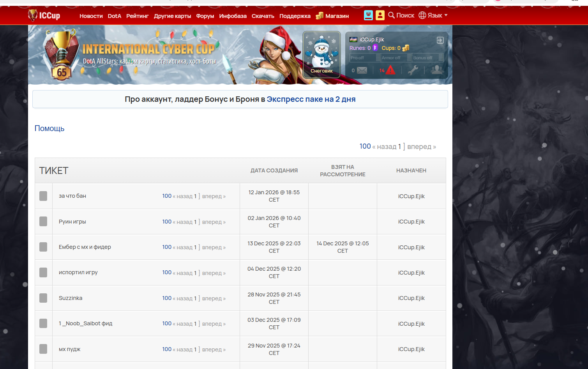Click the Снеговик snowman avatar
The height and width of the screenshot is (369, 588).
tap(321, 55)
